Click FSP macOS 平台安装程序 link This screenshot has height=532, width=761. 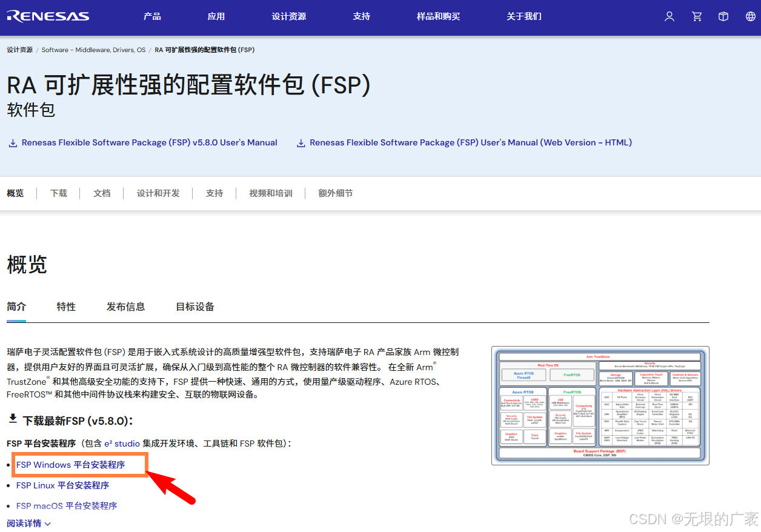click(x=67, y=506)
